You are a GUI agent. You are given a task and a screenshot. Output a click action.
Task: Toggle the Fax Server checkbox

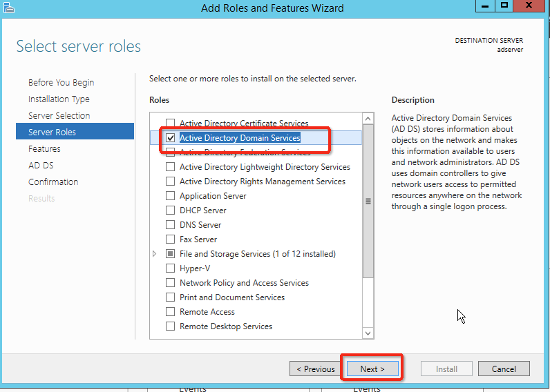[171, 239]
